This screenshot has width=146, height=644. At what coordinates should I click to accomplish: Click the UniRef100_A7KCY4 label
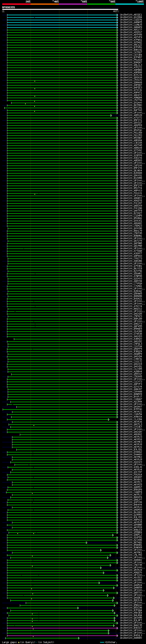click(131, 306)
